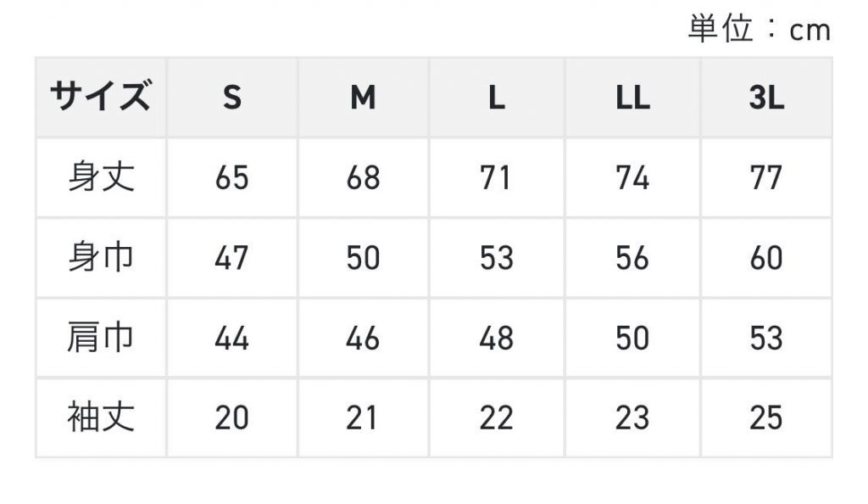Select the S size column header
Image resolution: width=868 pixels, height=504 pixels.
coord(232,98)
